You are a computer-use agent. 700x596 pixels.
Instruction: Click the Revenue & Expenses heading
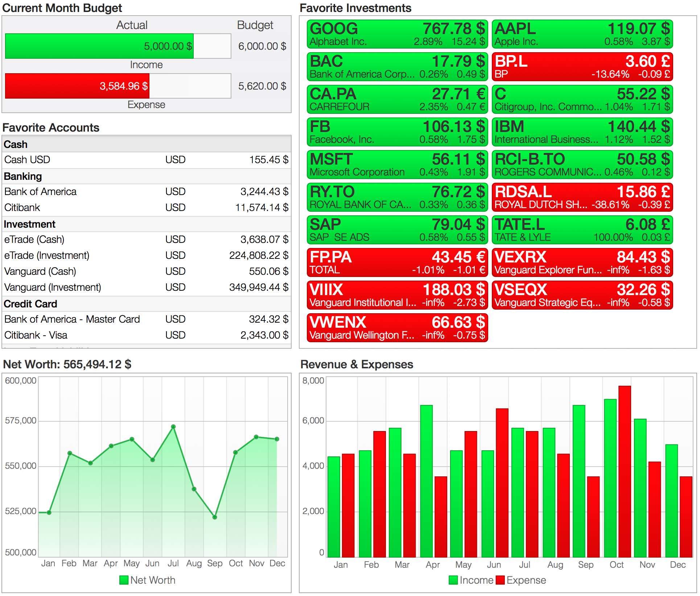tap(357, 364)
